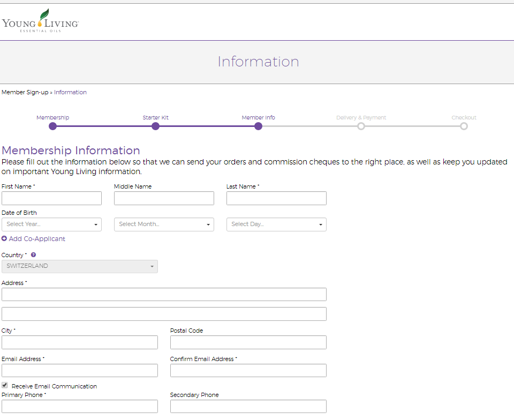Click the Date of Birth label
This screenshot has height=420, width=514.
click(19, 213)
